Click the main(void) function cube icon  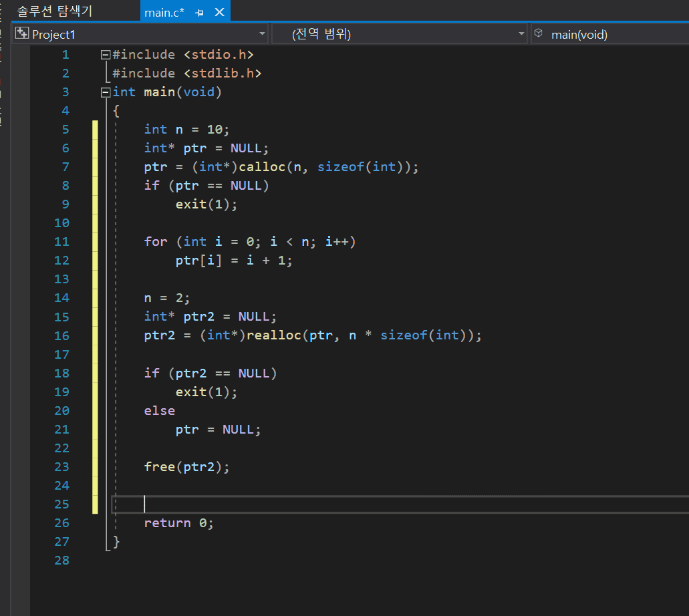[x=539, y=33]
